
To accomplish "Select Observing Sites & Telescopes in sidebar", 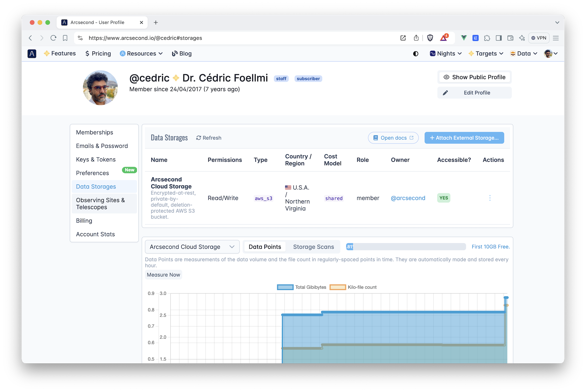I will click(100, 203).
